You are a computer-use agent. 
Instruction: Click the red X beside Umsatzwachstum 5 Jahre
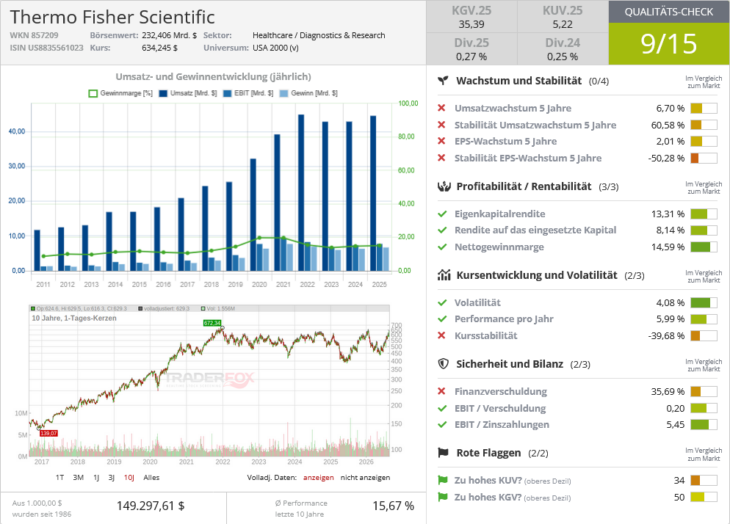tap(442, 108)
